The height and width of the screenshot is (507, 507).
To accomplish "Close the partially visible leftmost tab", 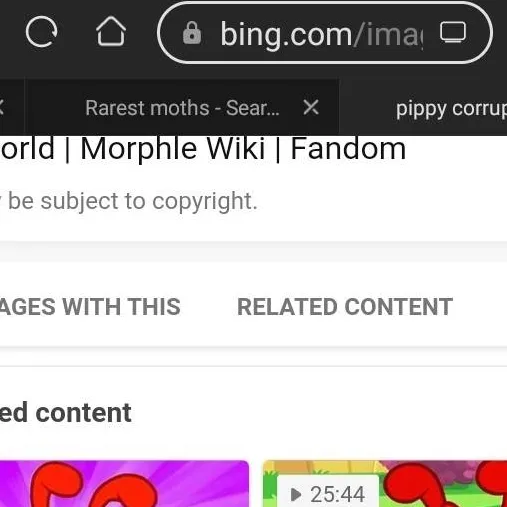I will (x=1, y=107).
